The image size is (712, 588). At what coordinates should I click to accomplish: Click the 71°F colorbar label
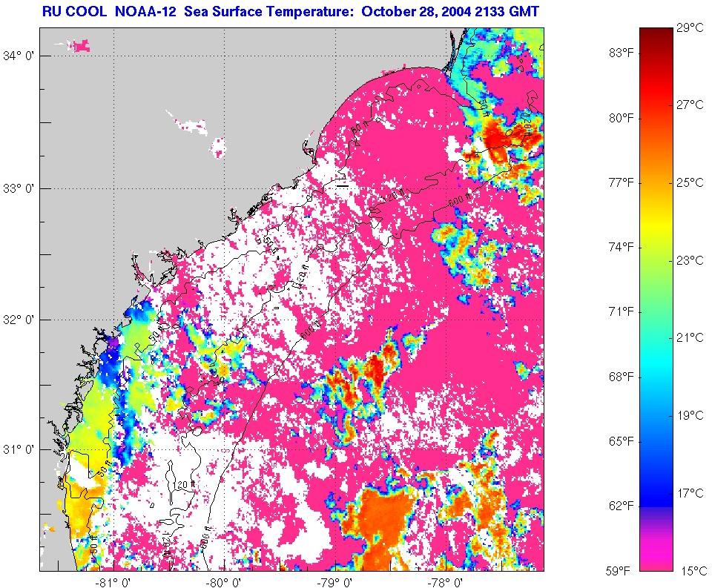pyautogui.click(x=621, y=312)
